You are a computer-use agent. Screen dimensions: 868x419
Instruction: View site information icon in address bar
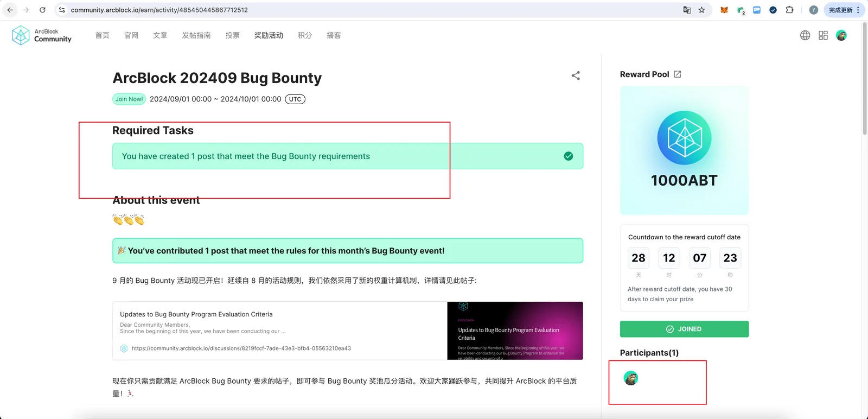(62, 10)
